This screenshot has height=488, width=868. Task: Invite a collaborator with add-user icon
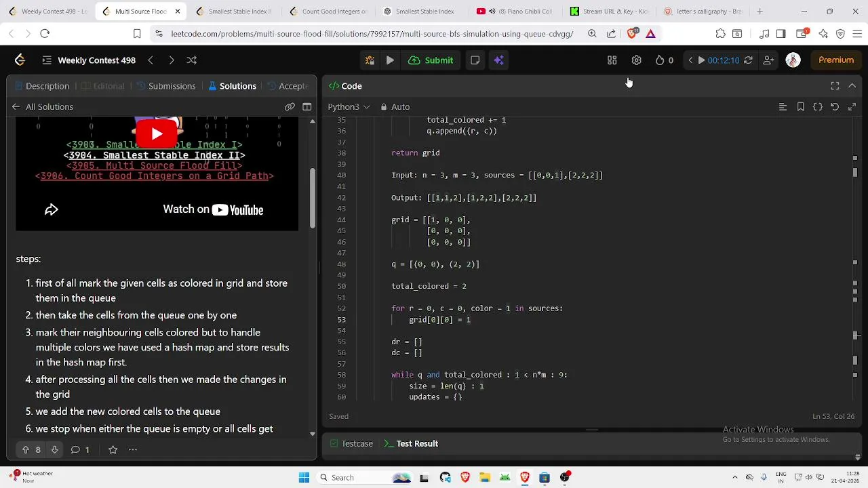point(768,60)
